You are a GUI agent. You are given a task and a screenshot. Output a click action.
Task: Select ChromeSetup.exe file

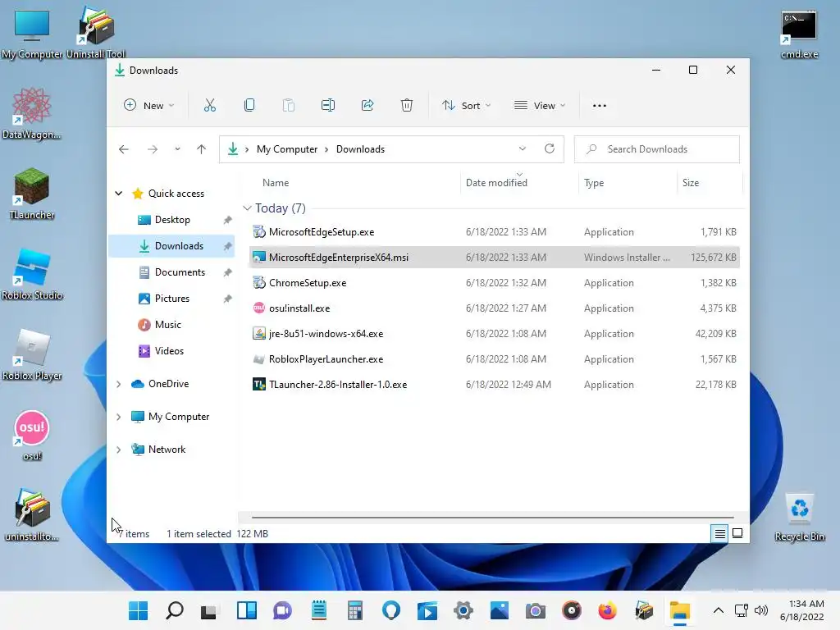[x=495, y=283]
